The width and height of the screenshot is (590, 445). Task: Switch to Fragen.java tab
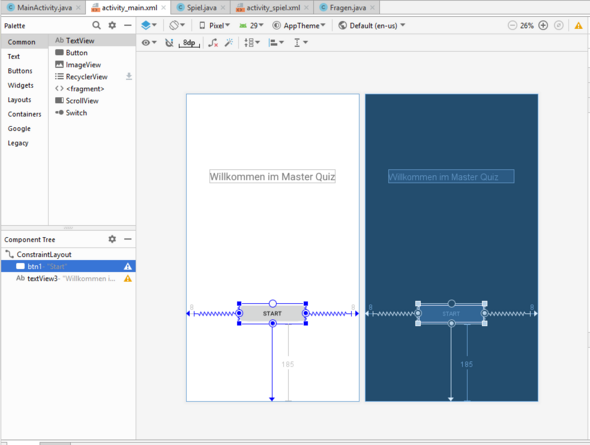click(x=348, y=7)
